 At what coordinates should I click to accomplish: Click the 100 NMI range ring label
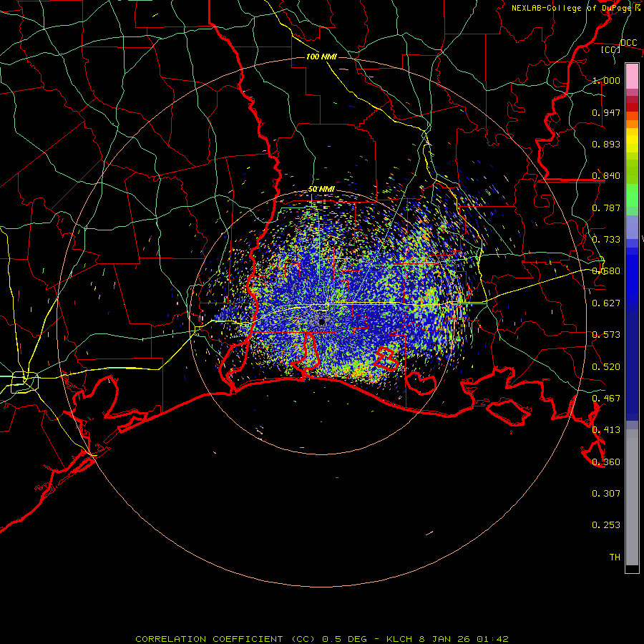321,57
